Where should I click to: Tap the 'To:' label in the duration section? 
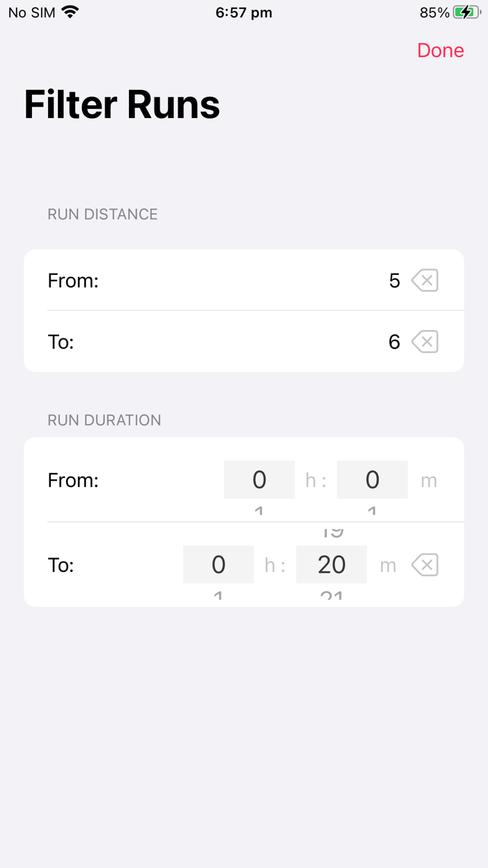pyautogui.click(x=61, y=564)
